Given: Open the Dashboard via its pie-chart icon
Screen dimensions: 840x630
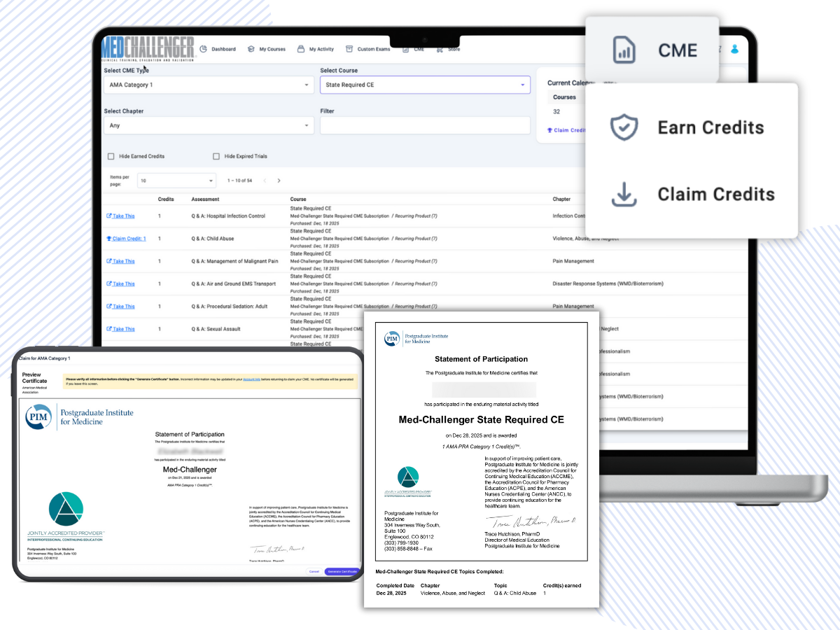Looking at the screenshot, I should click(x=203, y=49).
